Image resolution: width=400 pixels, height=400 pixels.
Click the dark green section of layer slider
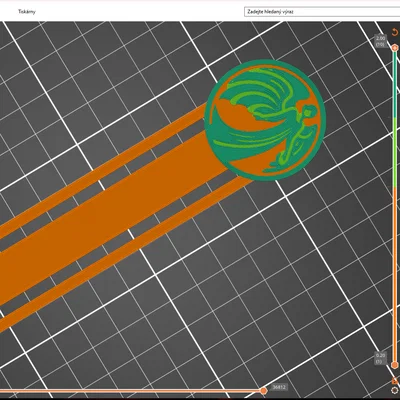[x=395, y=84]
